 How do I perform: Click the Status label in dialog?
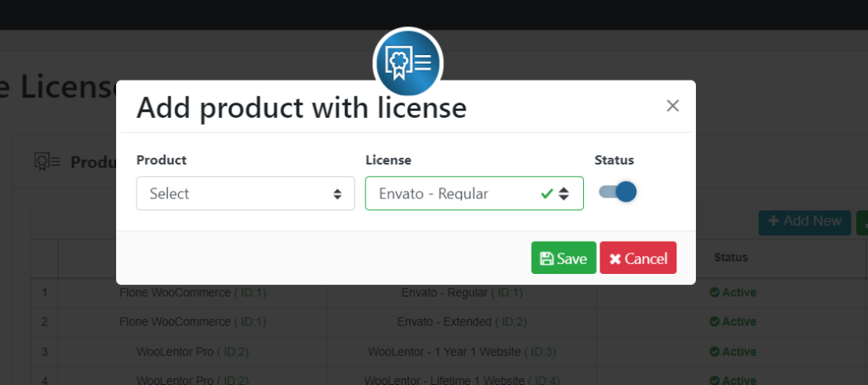614,160
